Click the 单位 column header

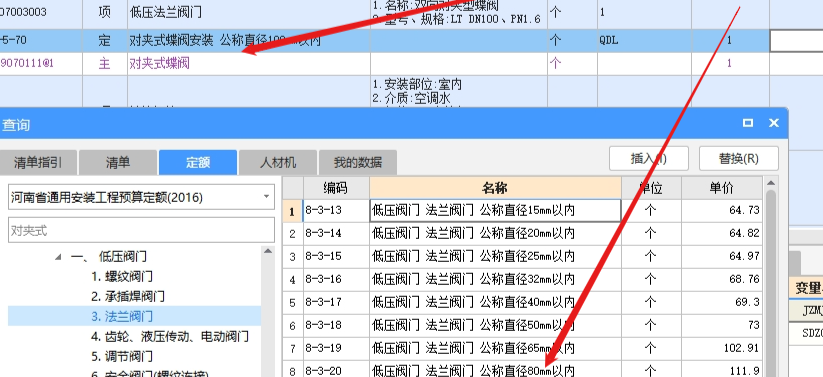tap(651, 188)
